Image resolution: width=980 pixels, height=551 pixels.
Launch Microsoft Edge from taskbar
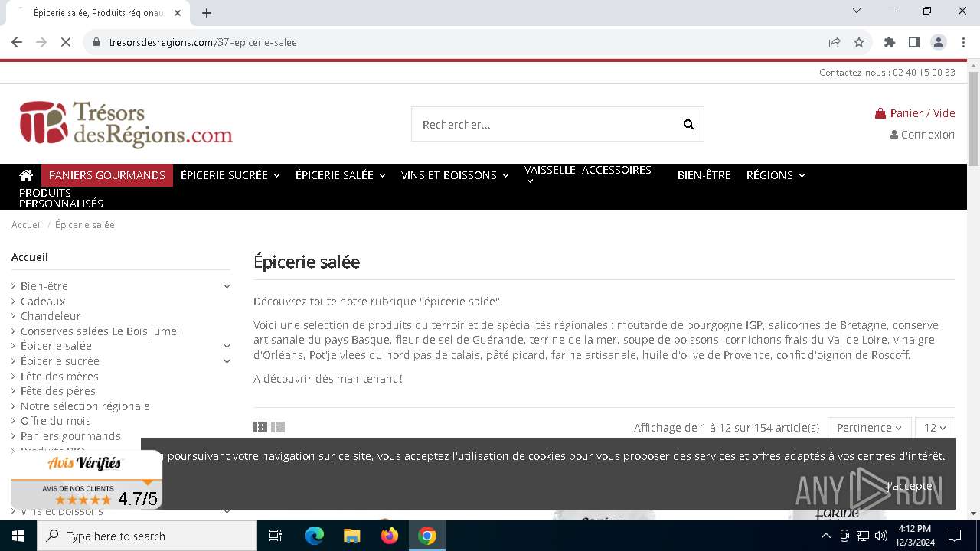(315, 536)
